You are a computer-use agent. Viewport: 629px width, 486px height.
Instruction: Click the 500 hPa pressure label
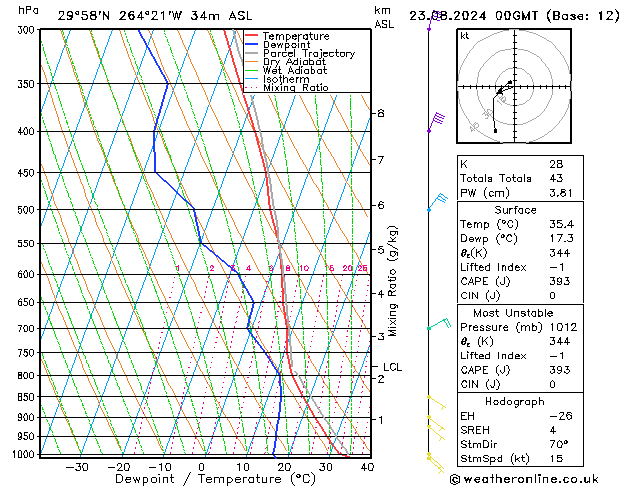[x=28, y=210]
